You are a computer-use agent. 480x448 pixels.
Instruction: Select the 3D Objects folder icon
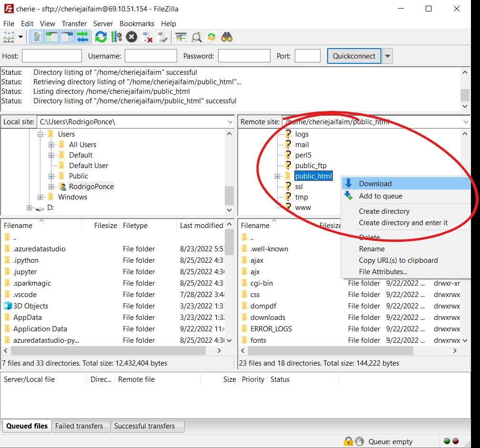(8, 306)
